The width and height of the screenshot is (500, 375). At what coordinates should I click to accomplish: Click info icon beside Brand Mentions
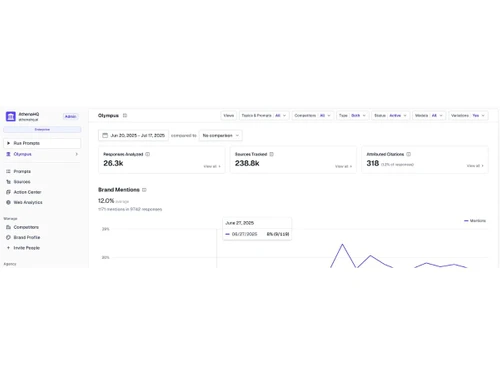pos(144,190)
